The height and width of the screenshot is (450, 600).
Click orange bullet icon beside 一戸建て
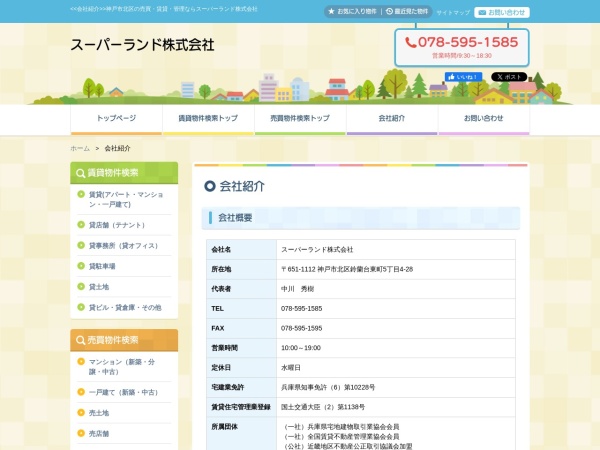pyautogui.click(x=81, y=392)
